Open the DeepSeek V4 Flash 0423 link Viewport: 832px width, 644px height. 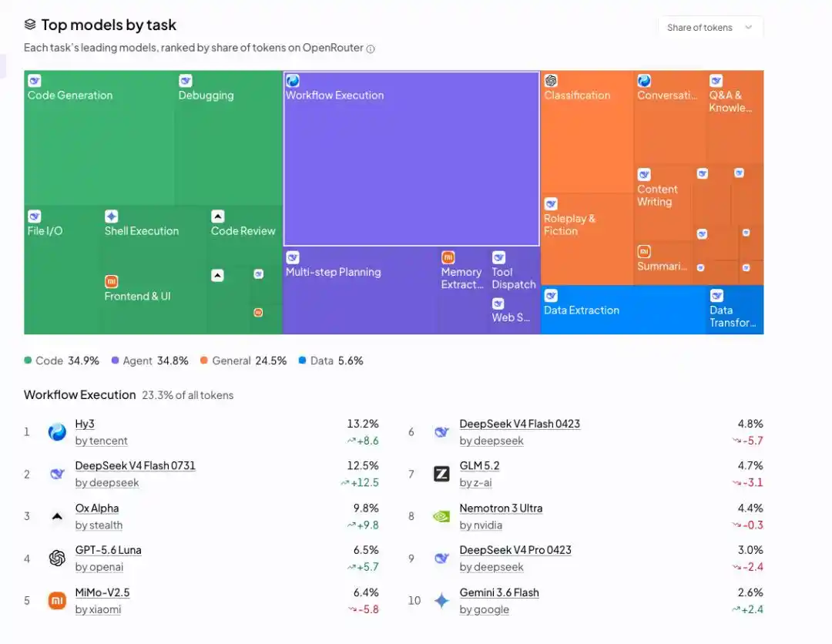point(520,424)
